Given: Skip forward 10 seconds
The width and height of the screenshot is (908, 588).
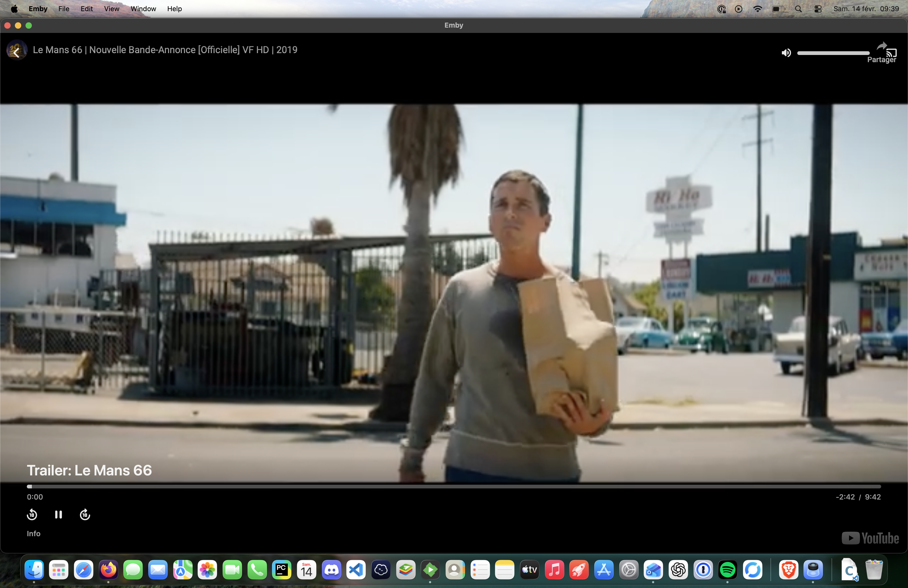Looking at the screenshot, I should [85, 515].
